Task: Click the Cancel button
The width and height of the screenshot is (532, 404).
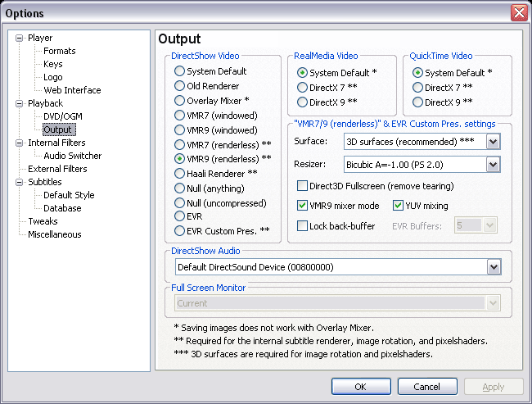Action: click(427, 387)
